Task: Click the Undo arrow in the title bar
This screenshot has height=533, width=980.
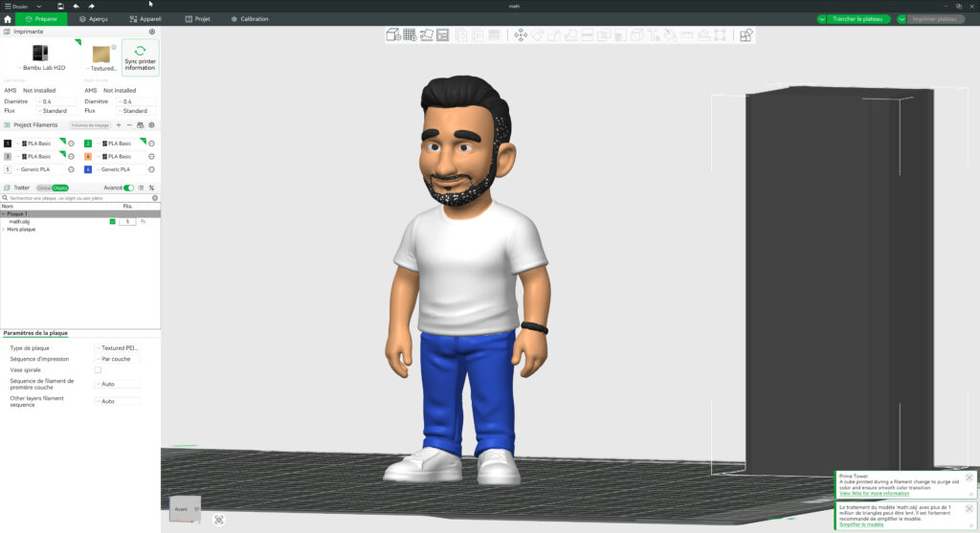Action: tap(77, 6)
